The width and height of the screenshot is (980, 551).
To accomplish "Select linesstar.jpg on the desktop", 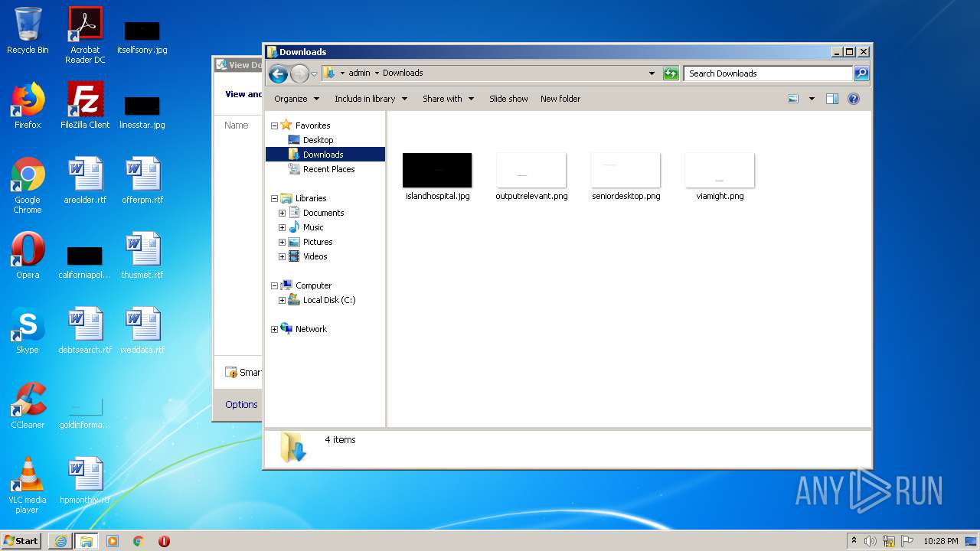I will 142,112.
